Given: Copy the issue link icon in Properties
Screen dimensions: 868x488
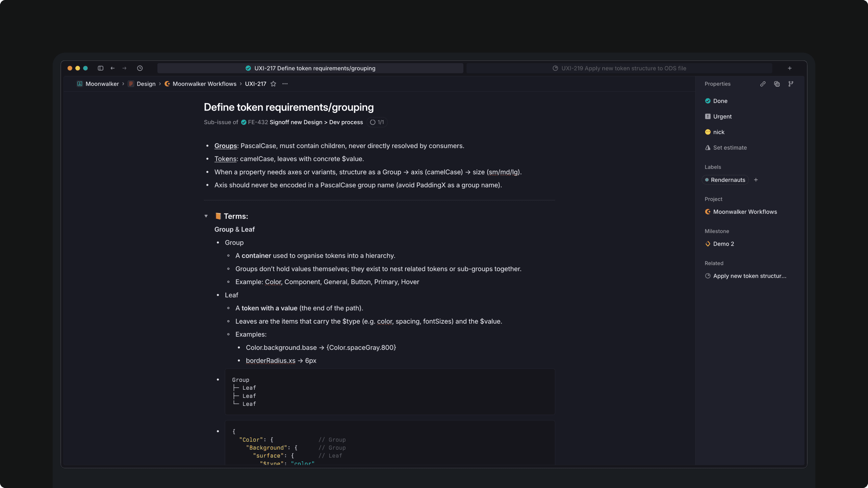Looking at the screenshot, I should point(763,84).
